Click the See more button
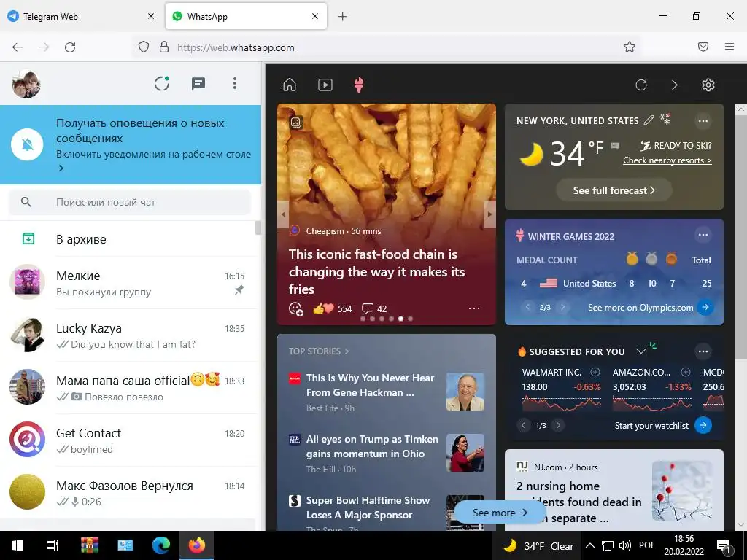The width and height of the screenshot is (747, 560). pos(500,513)
